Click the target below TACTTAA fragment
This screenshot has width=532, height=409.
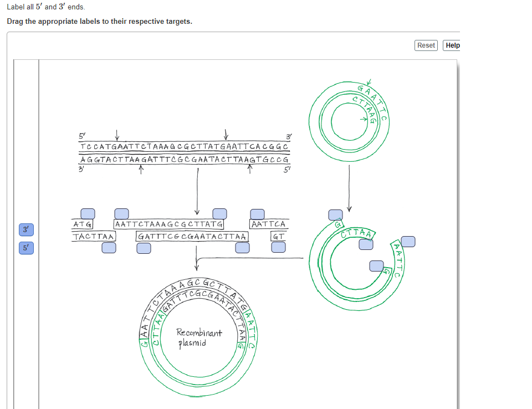click(x=109, y=248)
